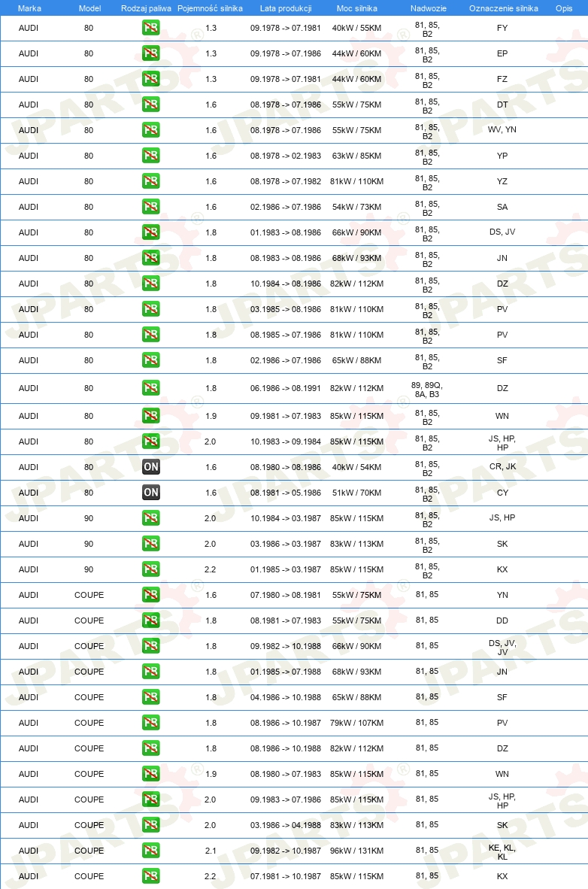588x889 pixels.
Task: Click the 65kW / 88KM cell in Audi 80 row
Action: coord(356,360)
